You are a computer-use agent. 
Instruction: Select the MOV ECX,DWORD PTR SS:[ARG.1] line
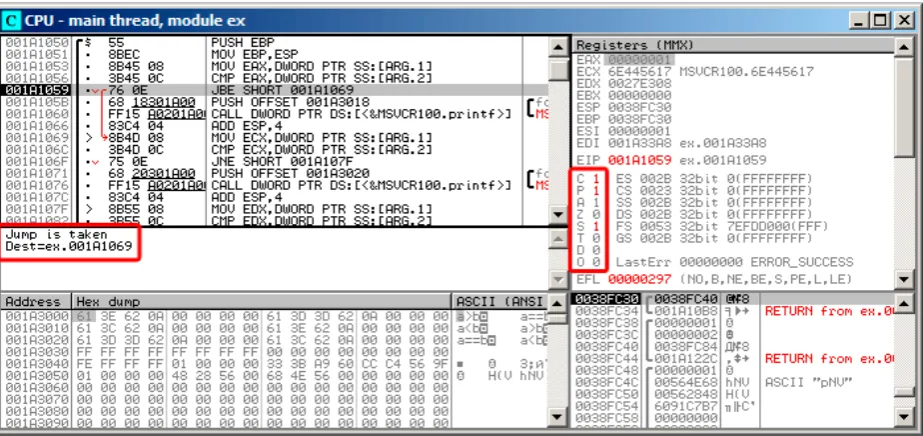tap(321, 137)
